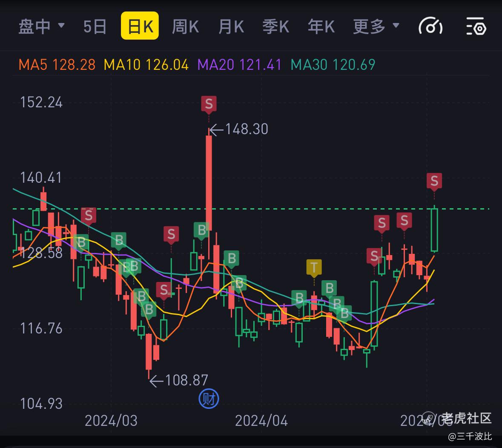
Task: Tap the yellow T trade marker
Action: pyautogui.click(x=314, y=268)
